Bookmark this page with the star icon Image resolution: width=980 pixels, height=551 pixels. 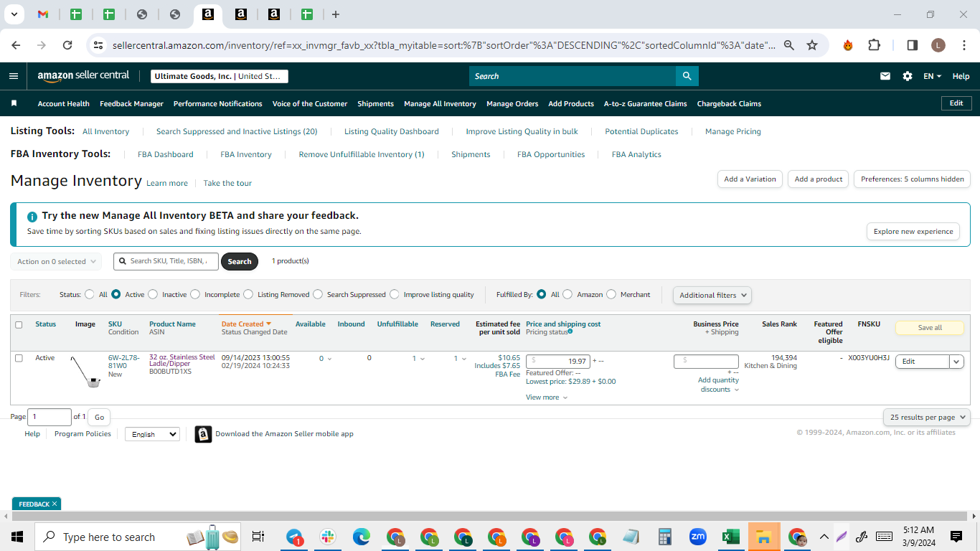coord(812,45)
